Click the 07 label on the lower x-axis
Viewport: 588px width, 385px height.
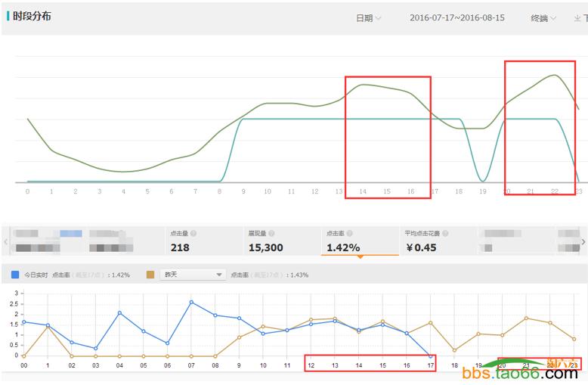pyautogui.click(x=191, y=365)
